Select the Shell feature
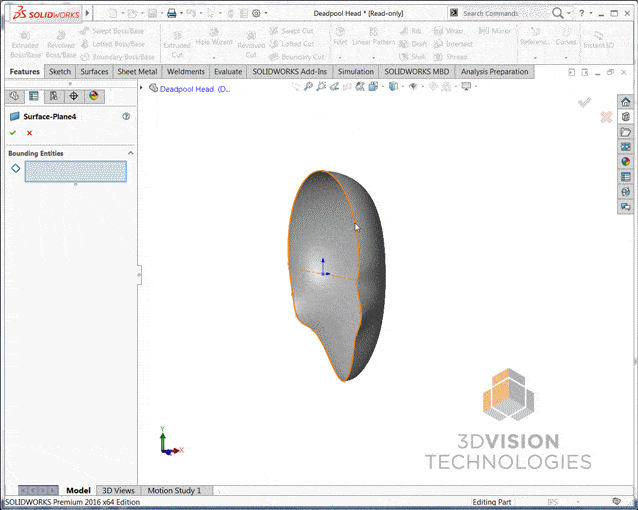 [413, 57]
